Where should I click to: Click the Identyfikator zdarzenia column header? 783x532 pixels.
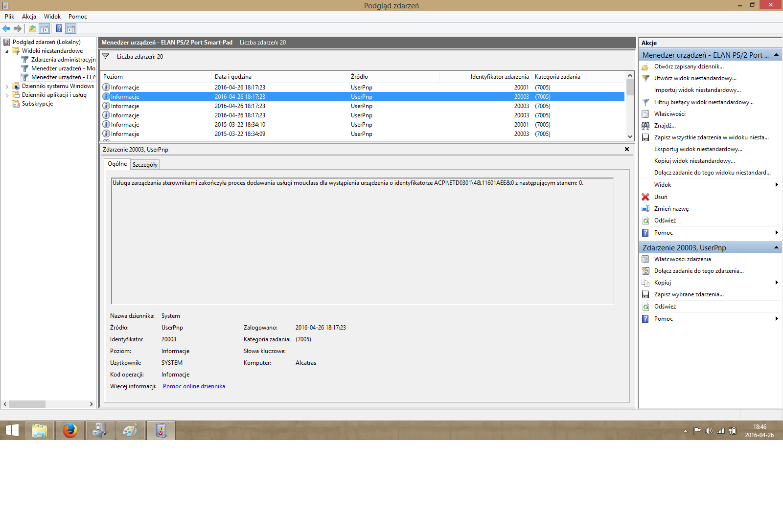point(485,77)
